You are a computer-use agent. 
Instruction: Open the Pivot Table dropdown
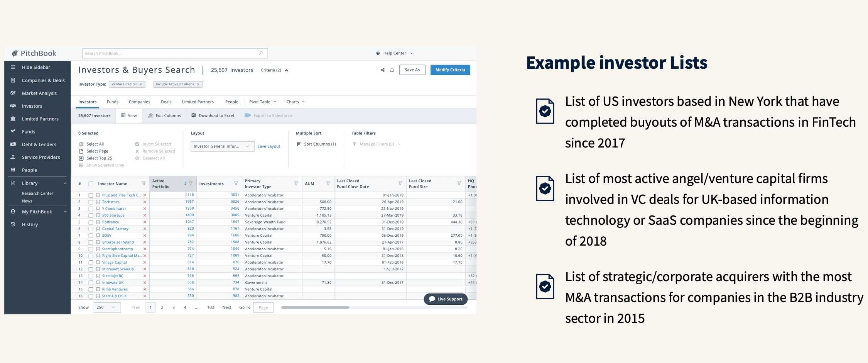263,102
